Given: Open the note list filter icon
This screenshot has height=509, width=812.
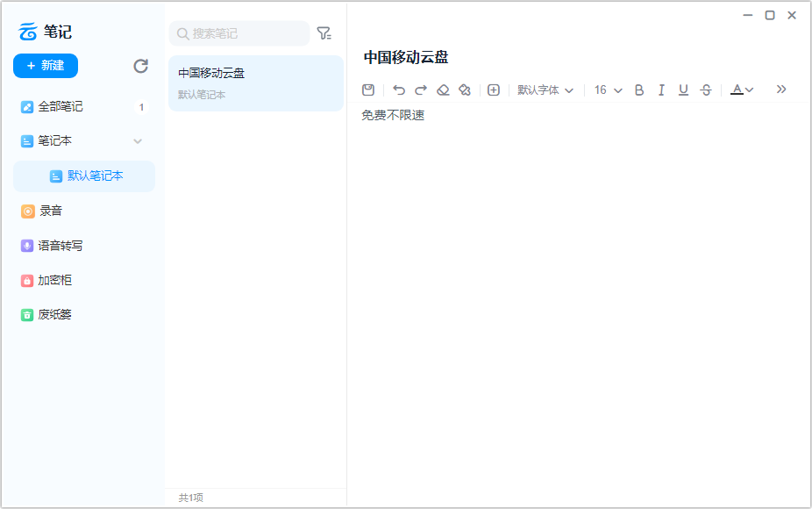Looking at the screenshot, I should pos(324,32).
